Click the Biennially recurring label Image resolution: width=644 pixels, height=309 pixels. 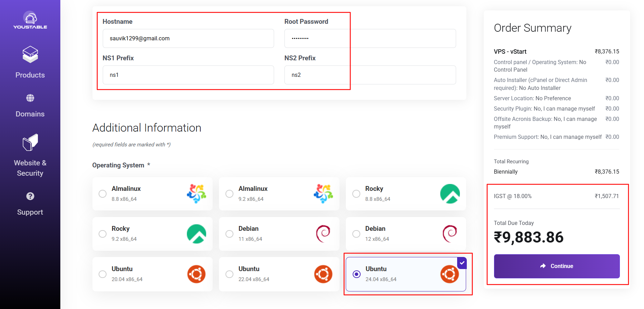(505, 172)
